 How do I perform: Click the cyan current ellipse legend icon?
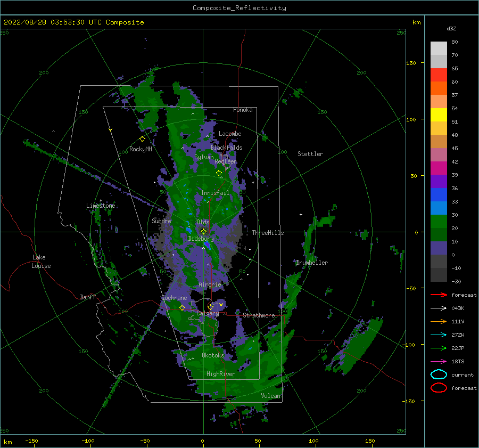click(439, 374)
